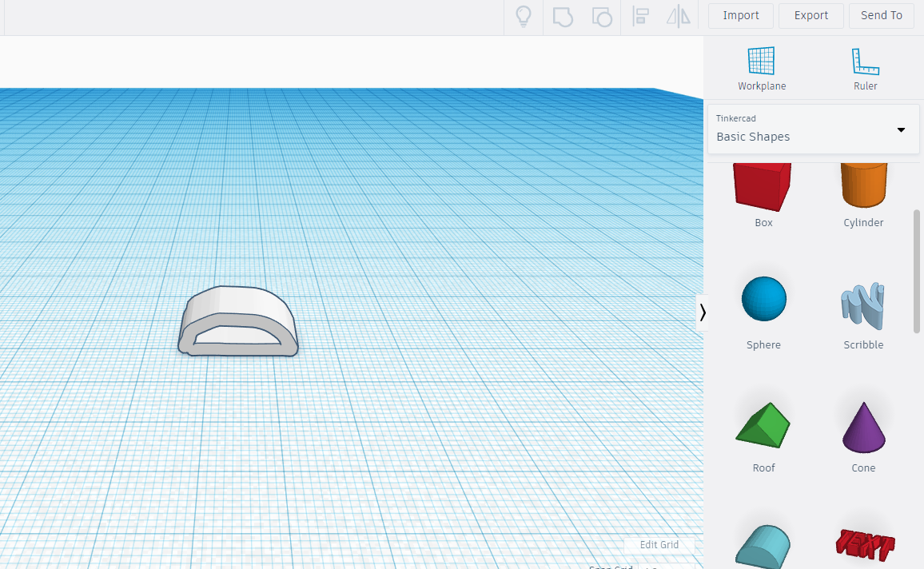Viewport: 924px width, 569px height.
Task: Click the Roof label text
Action: (763, 468)
